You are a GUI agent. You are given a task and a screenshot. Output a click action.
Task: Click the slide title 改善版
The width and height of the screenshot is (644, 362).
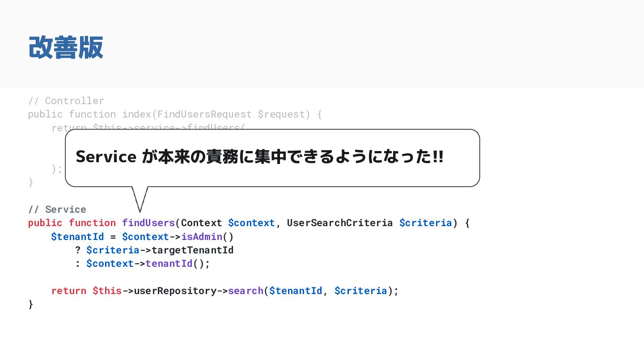point(66,47)
